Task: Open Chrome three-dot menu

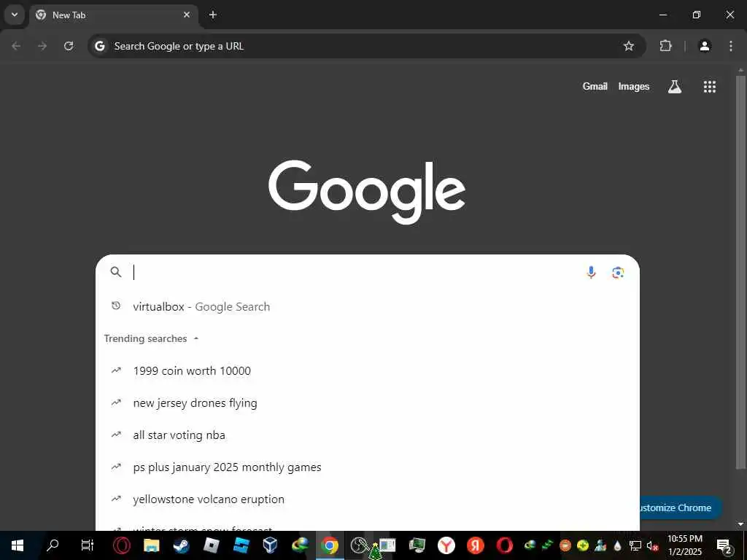Action: tap(731, 46)
